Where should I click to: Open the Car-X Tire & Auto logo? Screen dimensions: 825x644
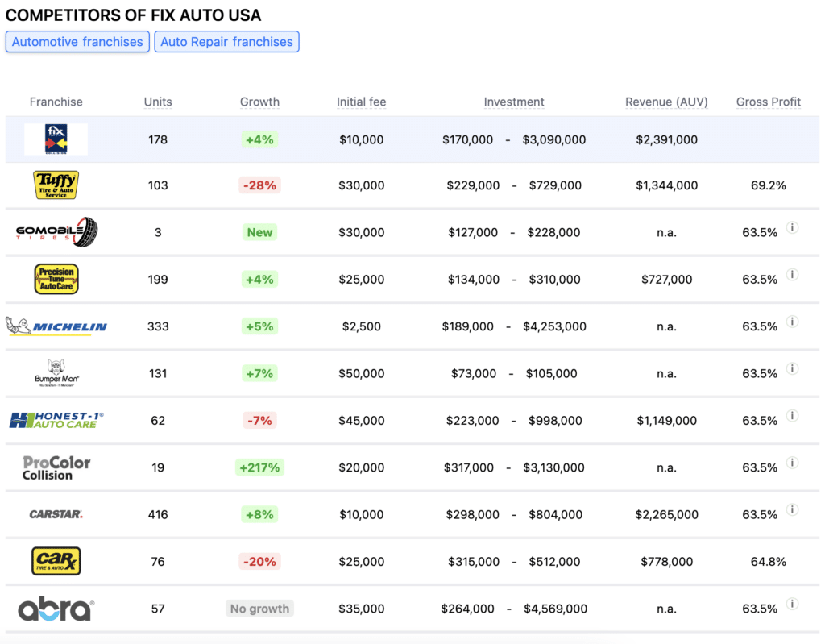click(x=56, y=561)
